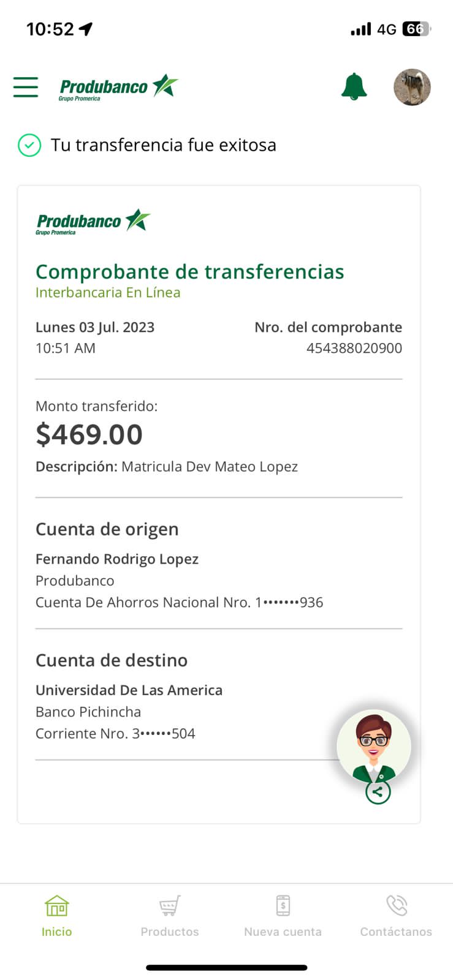Tap the iOS home indicator bar
The height and width of the screenshot is (980, 453).
tap(226, 968)
